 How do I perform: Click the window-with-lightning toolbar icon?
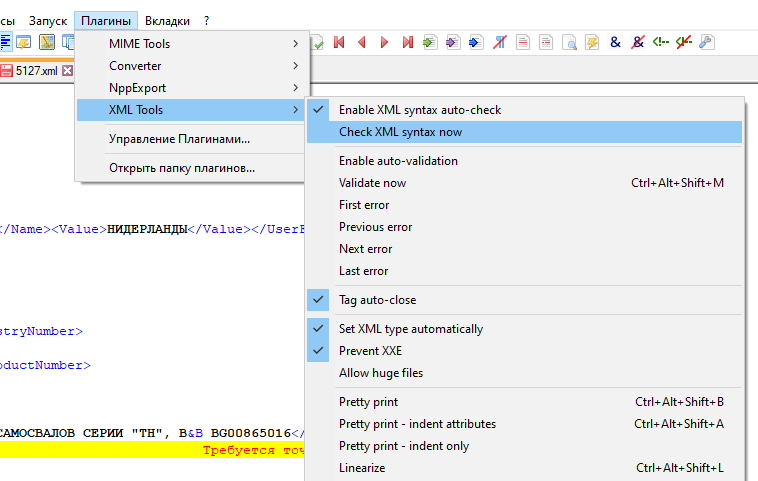click(x=24, y=43)
